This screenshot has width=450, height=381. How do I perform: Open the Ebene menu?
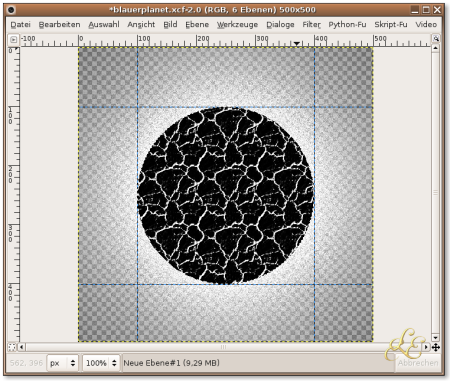pyautogui.click(x=197, y=25)
